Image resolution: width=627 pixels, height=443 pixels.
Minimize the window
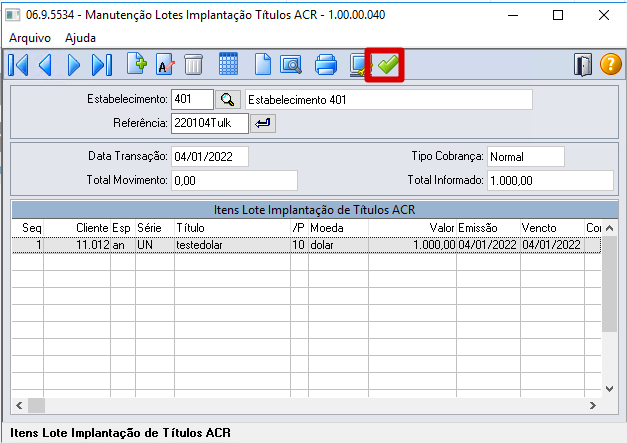tap(513, 15)
